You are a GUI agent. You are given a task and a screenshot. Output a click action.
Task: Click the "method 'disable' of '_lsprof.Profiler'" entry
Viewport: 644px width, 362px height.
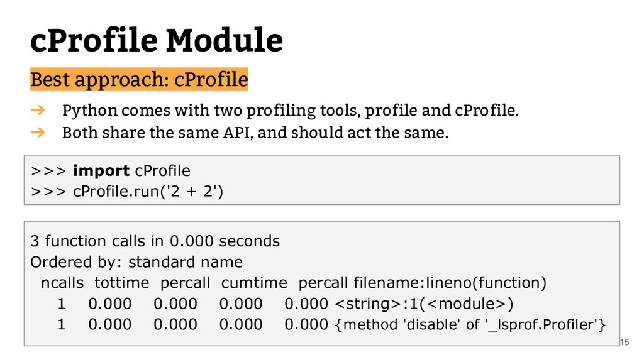click(x=470, y=325)
